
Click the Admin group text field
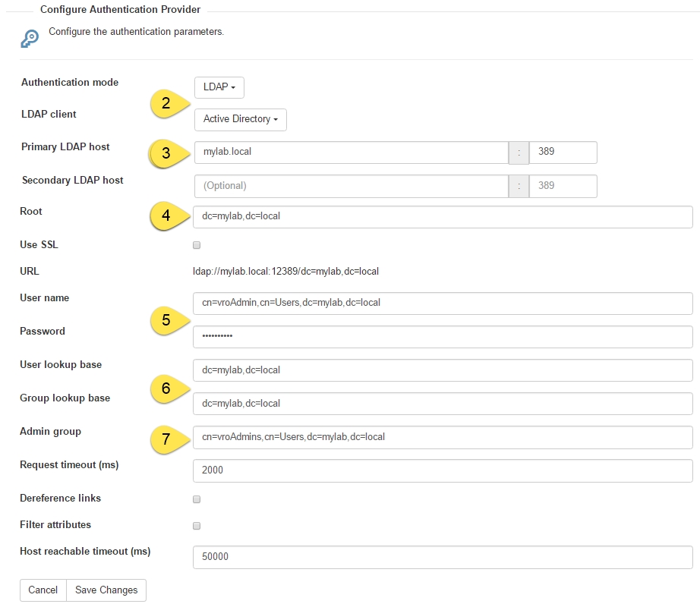click(443, 437)
